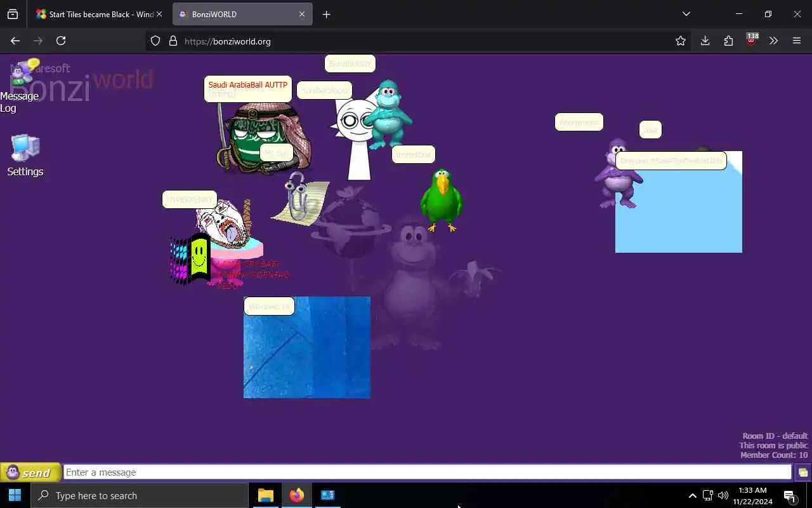Open the list all tabs dropdown
The width and height of the screenshot is (812, 508).
point(686,14)
